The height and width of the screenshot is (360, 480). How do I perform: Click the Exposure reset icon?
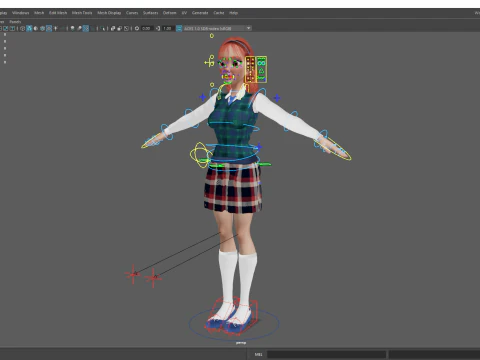(x=137, y=28)
